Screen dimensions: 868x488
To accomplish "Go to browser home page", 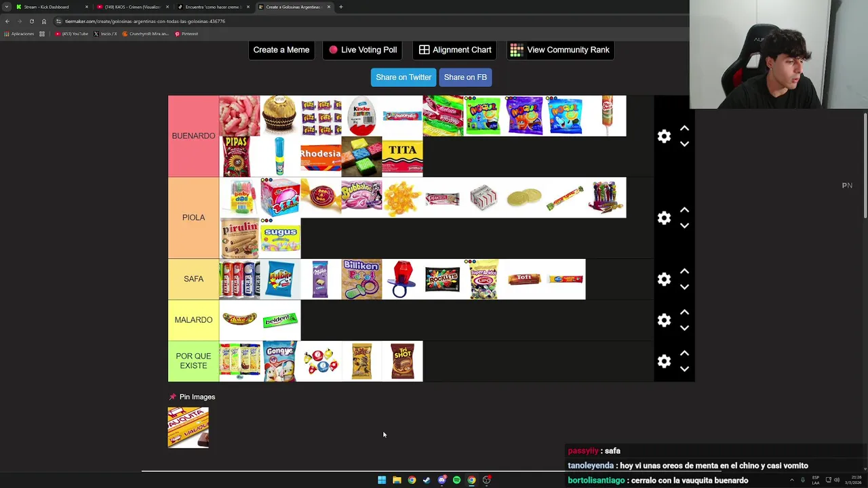I will point(43,21).
